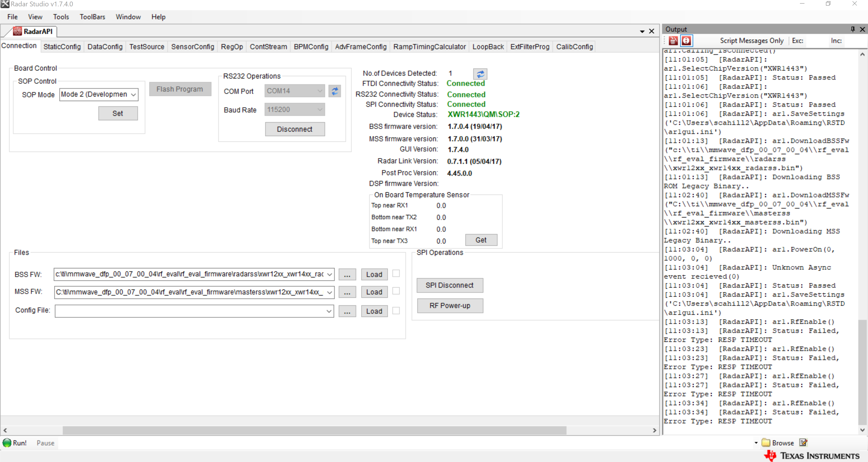Get on-board temperature sensor readings
This screenshot has height=462, width=868.
coord(481,240)
